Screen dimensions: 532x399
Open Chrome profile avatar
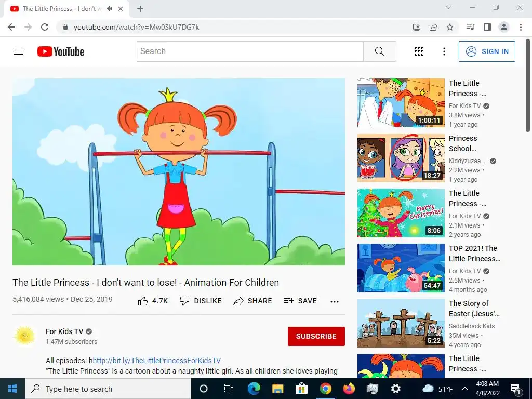[504, 27]
